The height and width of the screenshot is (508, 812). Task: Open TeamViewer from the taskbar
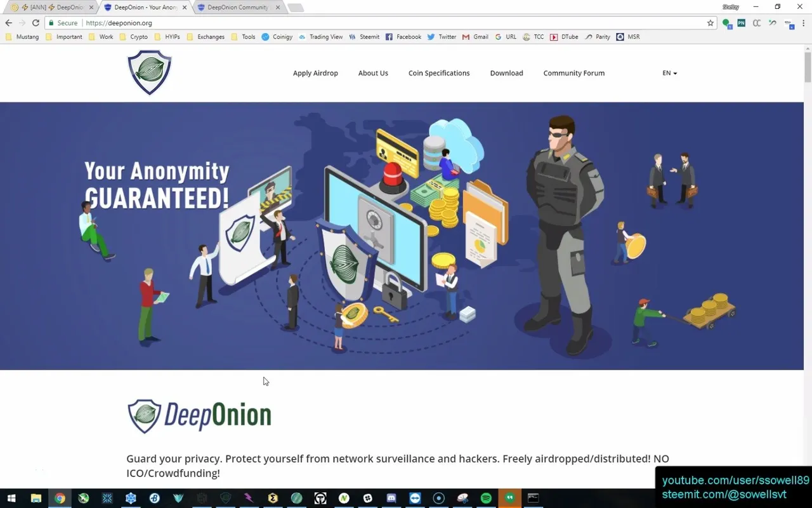coord(415,498)
